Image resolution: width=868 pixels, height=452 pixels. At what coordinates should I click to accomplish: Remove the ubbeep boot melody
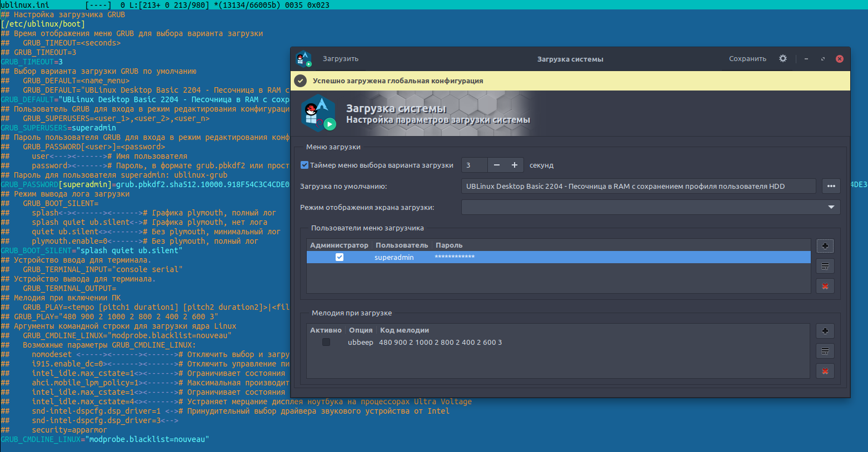(x=825, y=371)
